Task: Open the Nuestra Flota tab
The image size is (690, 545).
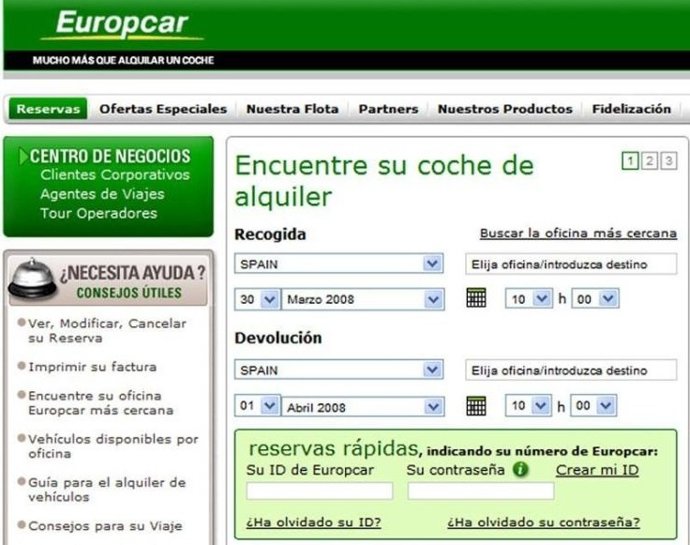Action: pyautogui.click(x=292, y=109)
